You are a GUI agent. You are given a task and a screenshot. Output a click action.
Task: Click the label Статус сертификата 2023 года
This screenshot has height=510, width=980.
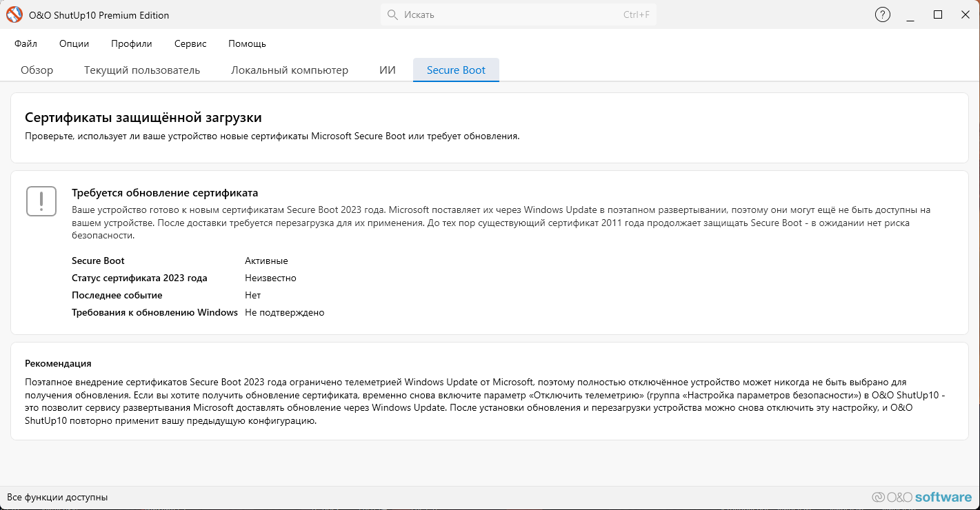139,278
